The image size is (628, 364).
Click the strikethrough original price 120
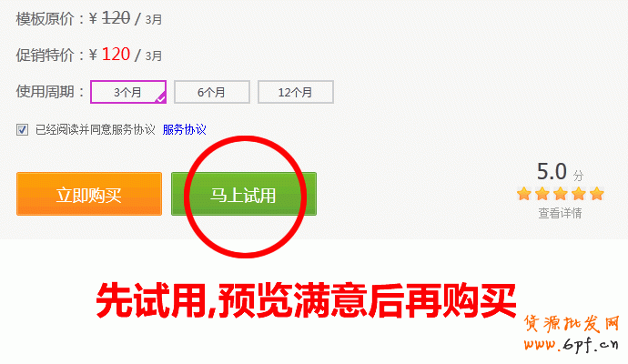point(116,17)
